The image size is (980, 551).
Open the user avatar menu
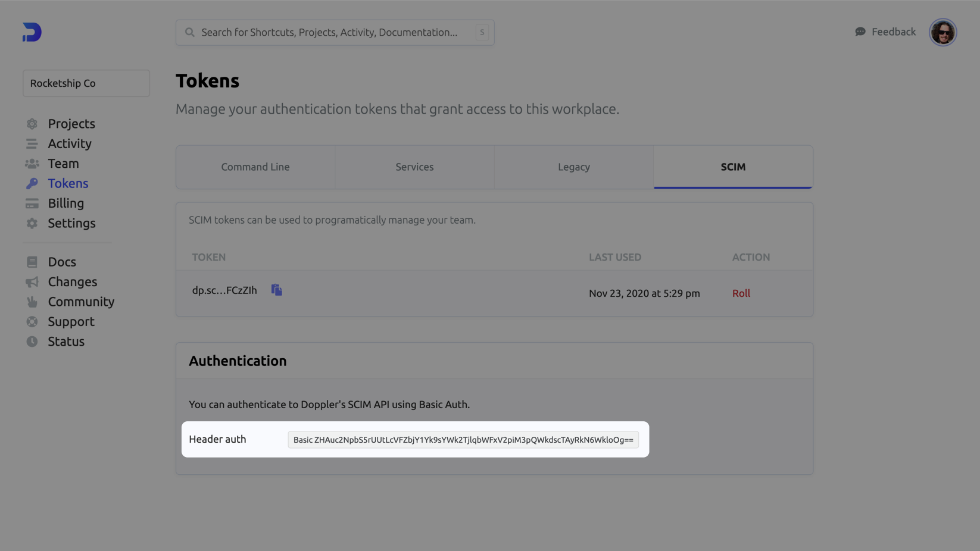(943, 32)
